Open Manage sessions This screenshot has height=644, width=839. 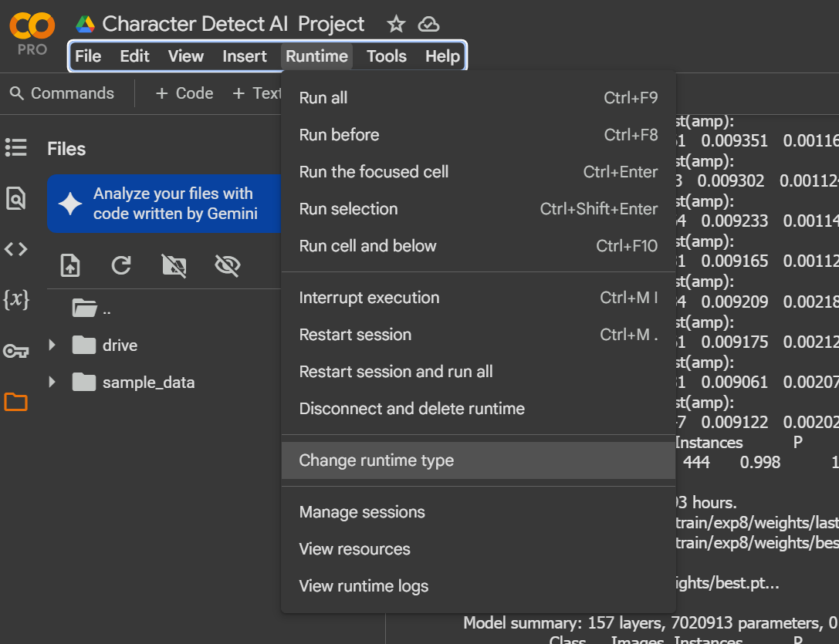coord(479,512)
